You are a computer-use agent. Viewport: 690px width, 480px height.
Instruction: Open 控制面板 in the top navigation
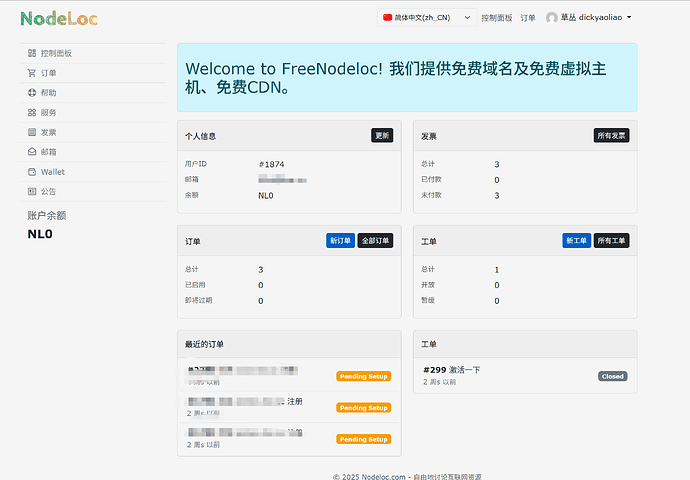pos(497,18)
